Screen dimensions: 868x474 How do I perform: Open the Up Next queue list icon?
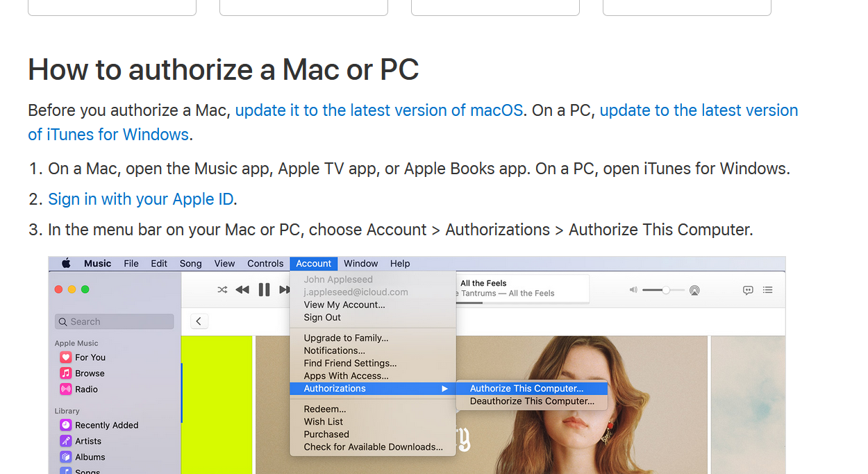(768, 290)
